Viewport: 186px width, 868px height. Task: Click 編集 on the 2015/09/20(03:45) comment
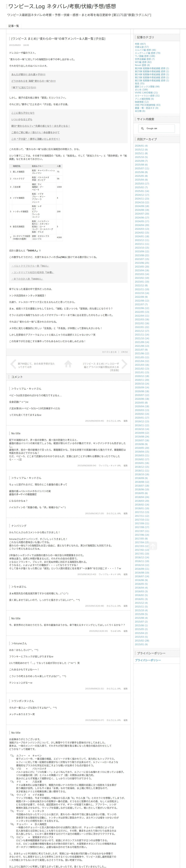click(x=126, y=421)
